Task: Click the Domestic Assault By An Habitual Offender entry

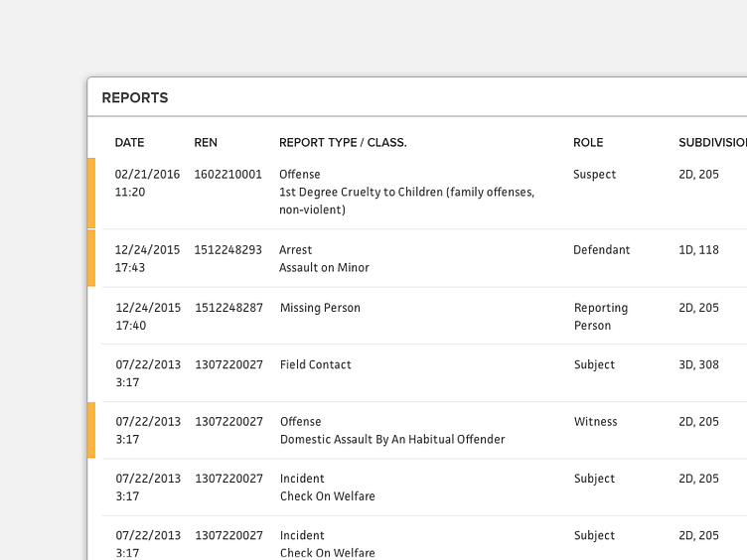Action: [392, 440]
